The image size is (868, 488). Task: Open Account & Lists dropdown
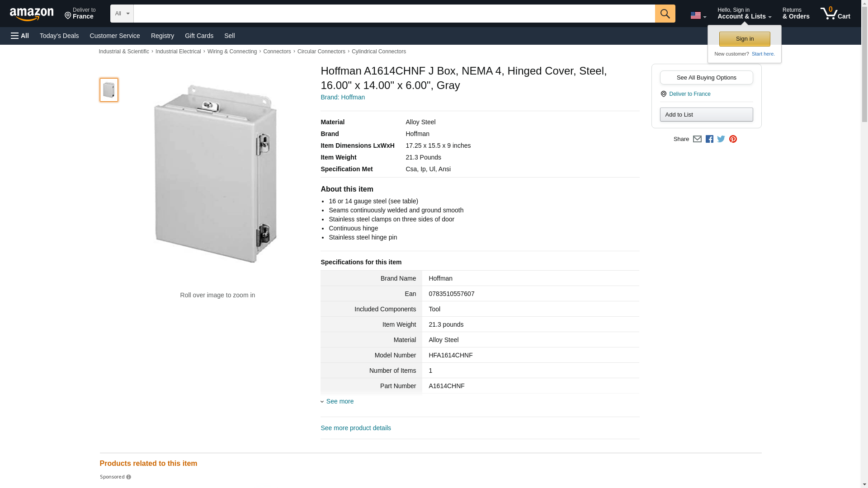coord(744,14)
